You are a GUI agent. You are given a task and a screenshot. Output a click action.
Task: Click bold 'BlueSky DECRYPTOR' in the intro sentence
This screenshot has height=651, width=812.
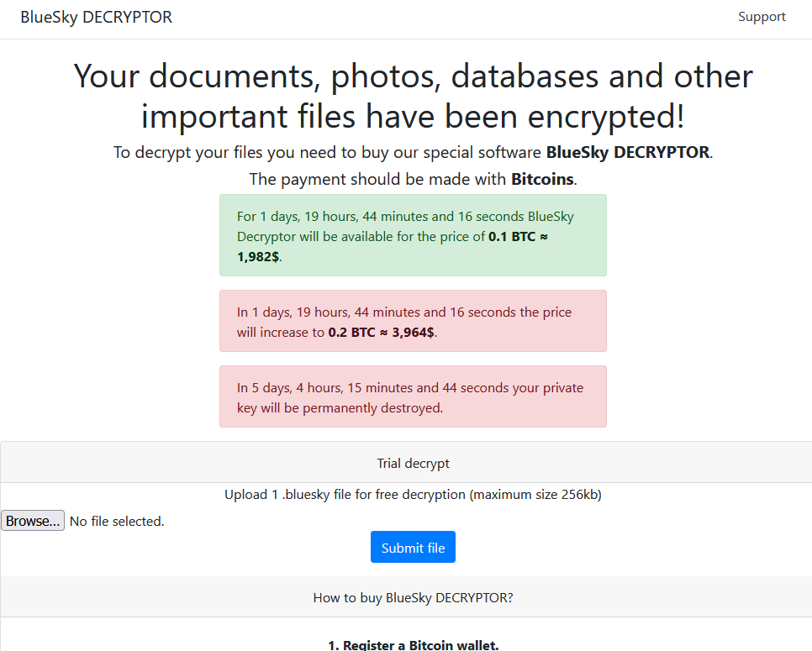628,152
